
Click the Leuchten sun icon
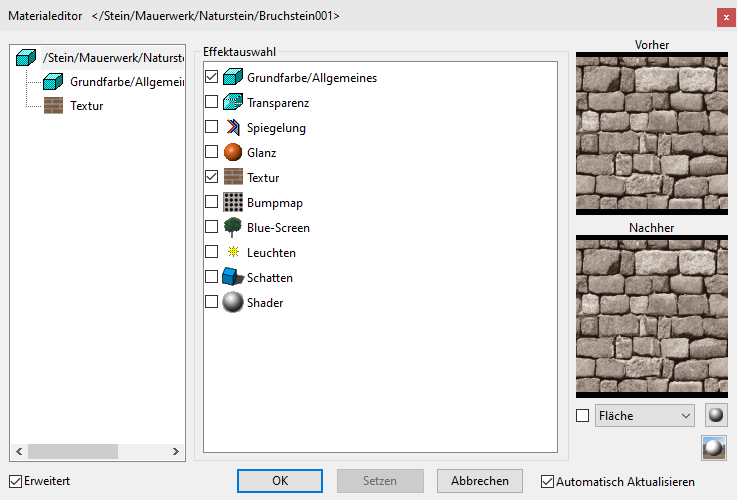point(233,252)
